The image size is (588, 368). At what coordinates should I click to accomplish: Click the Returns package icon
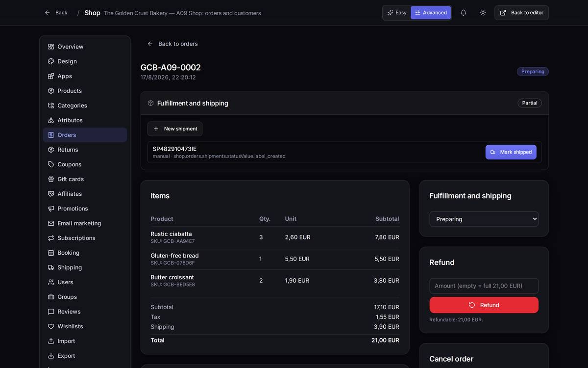tap(51, 150)
